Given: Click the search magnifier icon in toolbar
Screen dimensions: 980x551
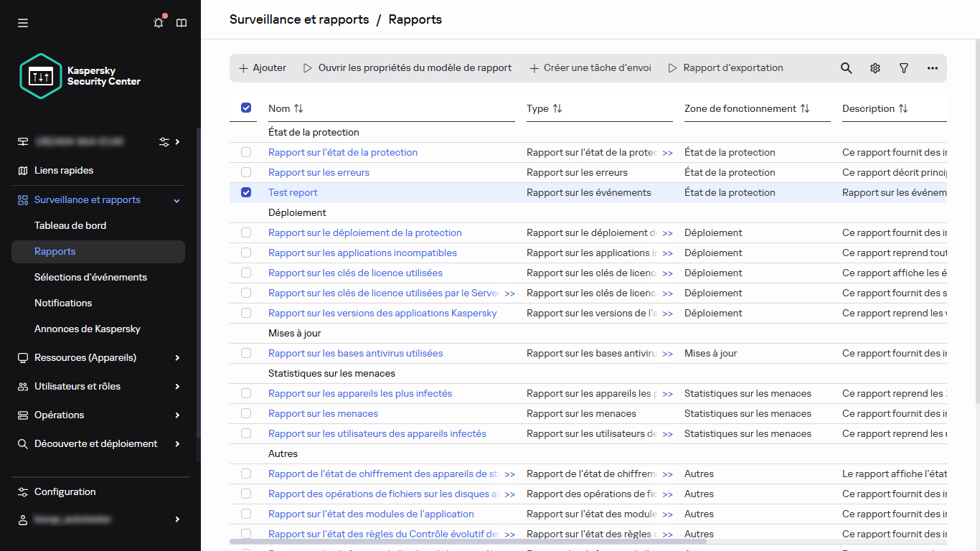Looking at the screenshot, I should point(847,68).
